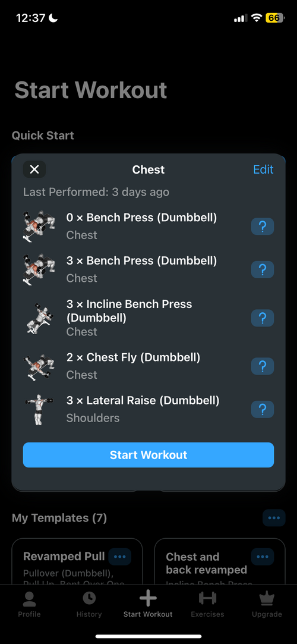
Task: Start the Chest workout with blue button
Action: point(148,455)
